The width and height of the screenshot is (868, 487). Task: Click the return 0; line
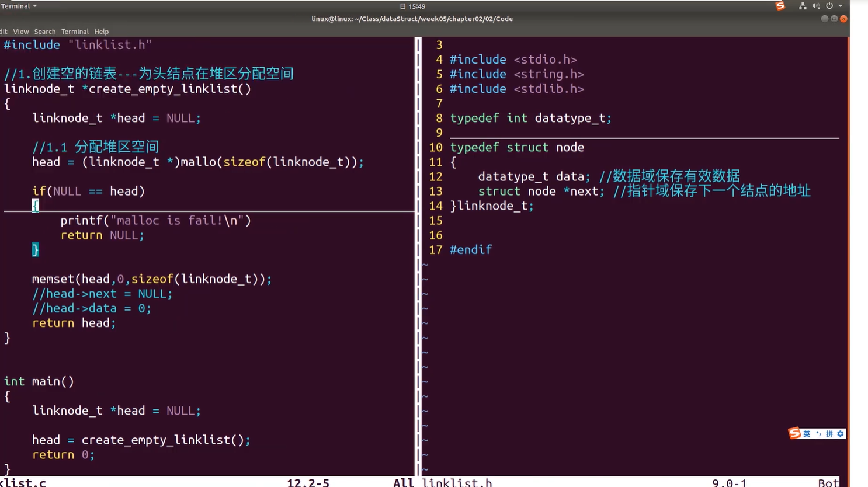63,455
